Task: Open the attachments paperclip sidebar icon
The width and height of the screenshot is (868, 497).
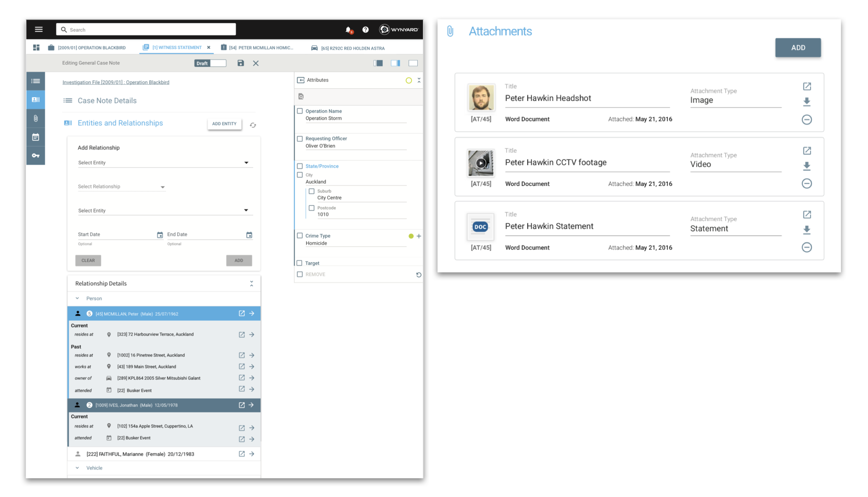Action: (x=36, y=118)
